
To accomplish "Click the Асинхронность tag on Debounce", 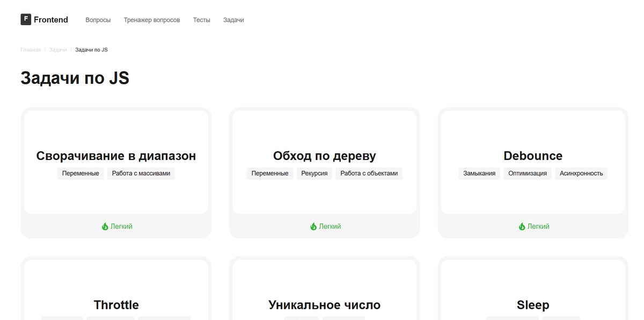I will click(x=581, y=173).
